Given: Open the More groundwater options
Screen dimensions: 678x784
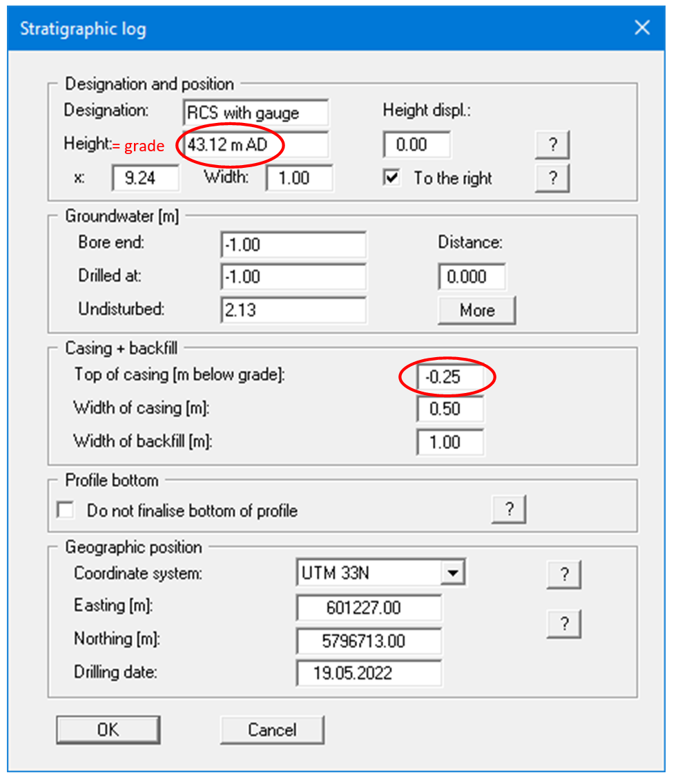Looking at the screenshot, I should coord(476,310).
